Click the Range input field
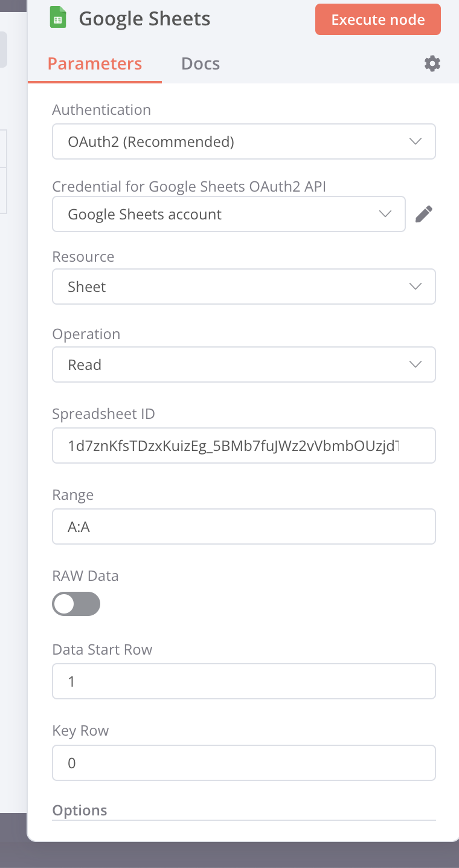 pyautogui.click(x=243, y=526)
